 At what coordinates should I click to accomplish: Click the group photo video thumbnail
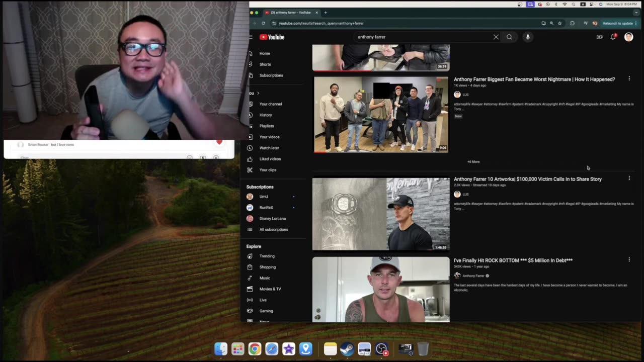(381, 114)
